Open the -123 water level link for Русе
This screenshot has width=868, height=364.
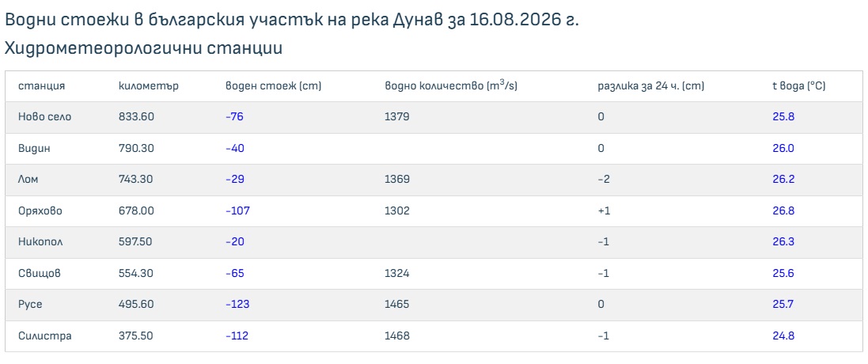(237, 304)
